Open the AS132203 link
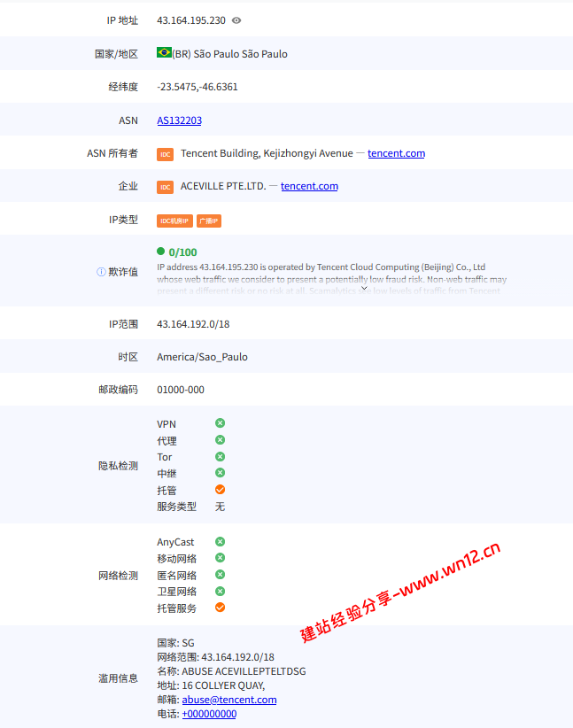The width and height of the screenshot is (573, 728). coord(179,120)
